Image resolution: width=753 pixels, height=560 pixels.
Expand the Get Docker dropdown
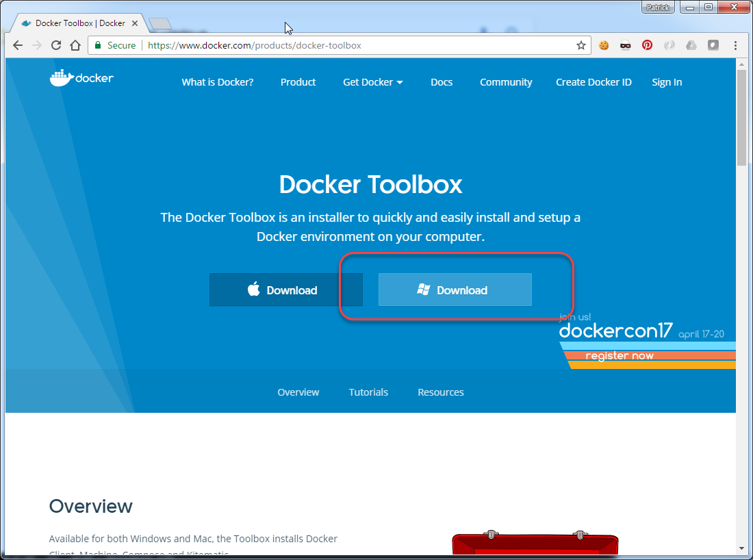coord(372,82)
